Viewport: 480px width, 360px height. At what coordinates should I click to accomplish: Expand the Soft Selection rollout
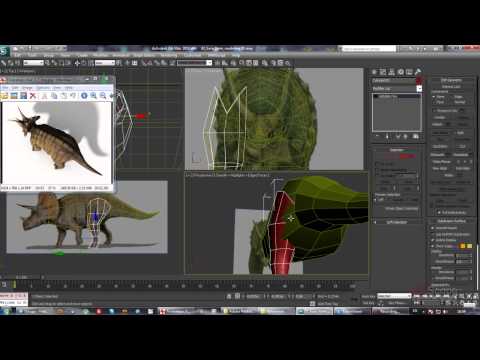tap(397, 222)
